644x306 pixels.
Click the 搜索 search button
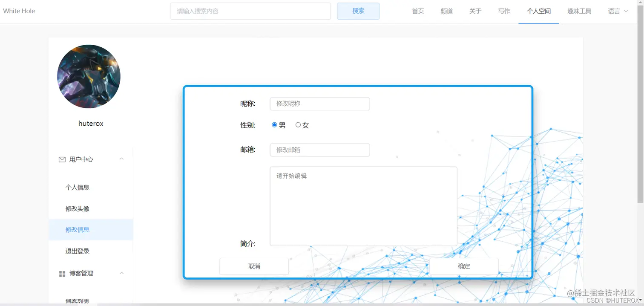point(358,11)
